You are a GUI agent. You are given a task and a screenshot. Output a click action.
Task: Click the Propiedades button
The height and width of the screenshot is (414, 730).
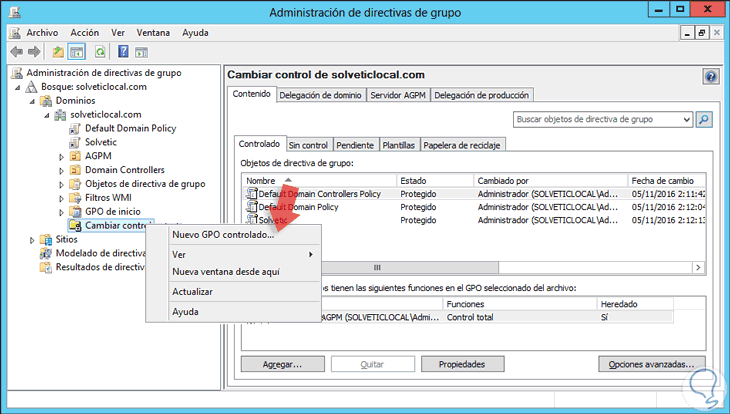[462, 365]
